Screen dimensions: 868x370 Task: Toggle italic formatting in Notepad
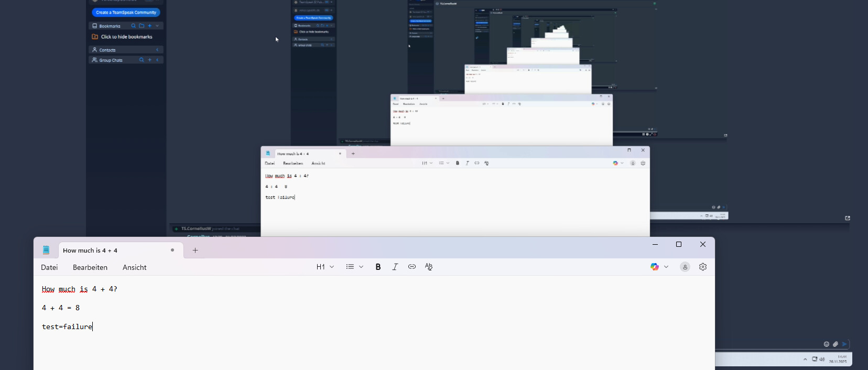click(x=395, y=267)
